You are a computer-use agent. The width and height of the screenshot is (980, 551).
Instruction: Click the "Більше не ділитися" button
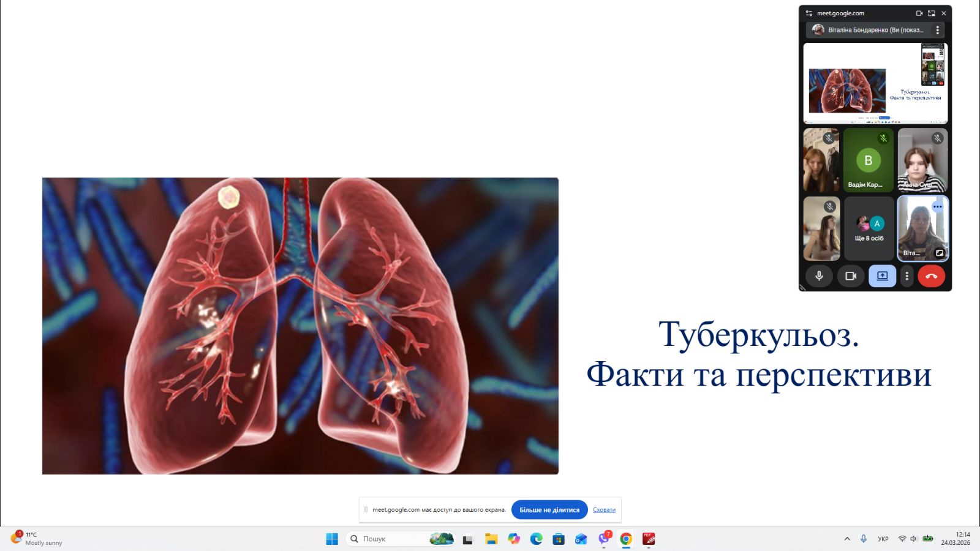click(549, 510)
